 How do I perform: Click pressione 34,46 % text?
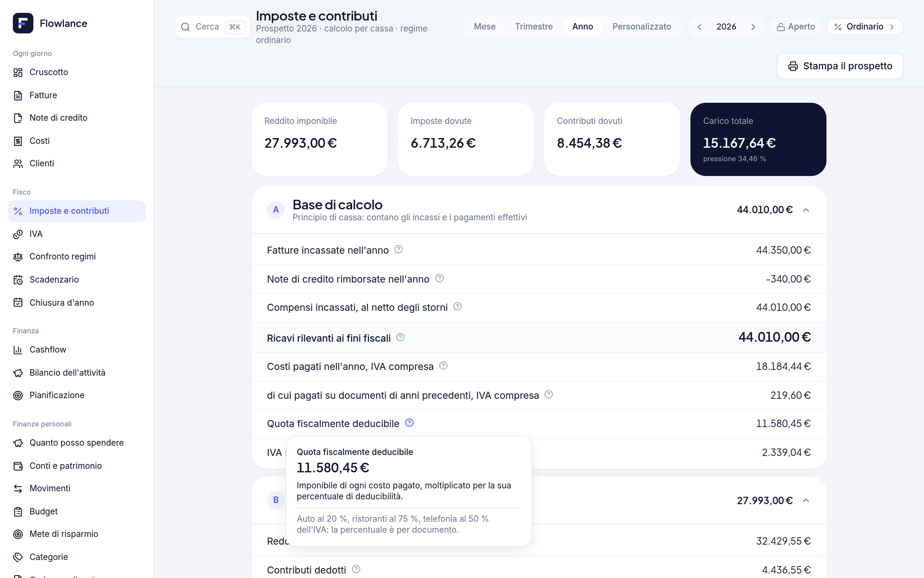coord(734,159)
